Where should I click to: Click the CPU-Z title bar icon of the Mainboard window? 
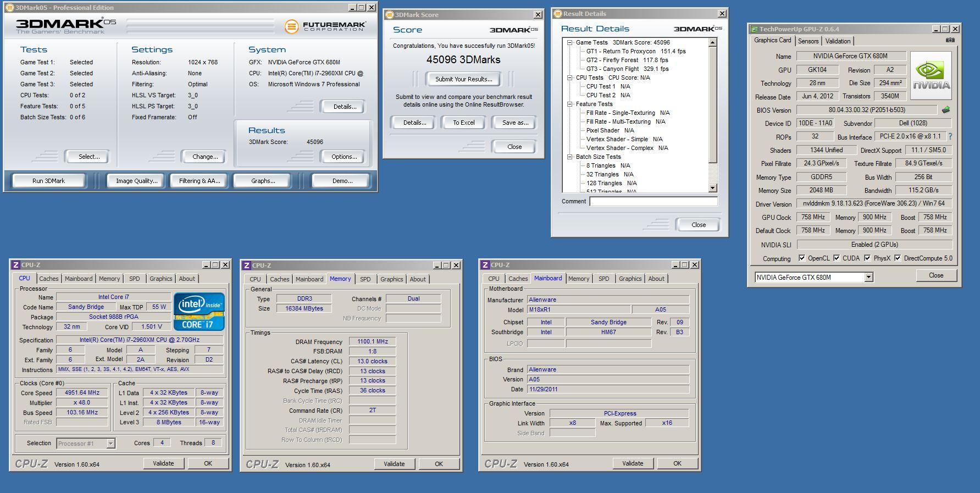pos(485,265)
